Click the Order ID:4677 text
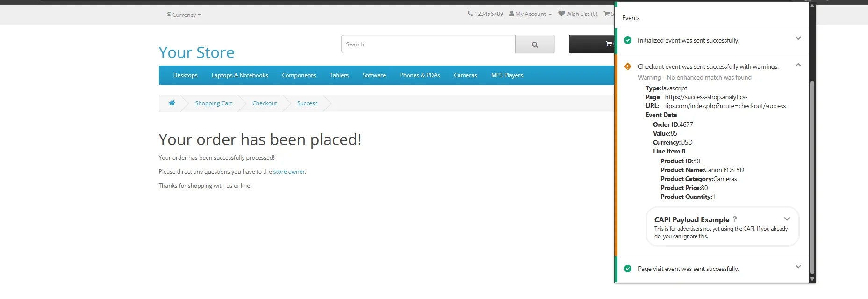The width and height of the screenshot is (868, 299). click(x=673, y=124)
